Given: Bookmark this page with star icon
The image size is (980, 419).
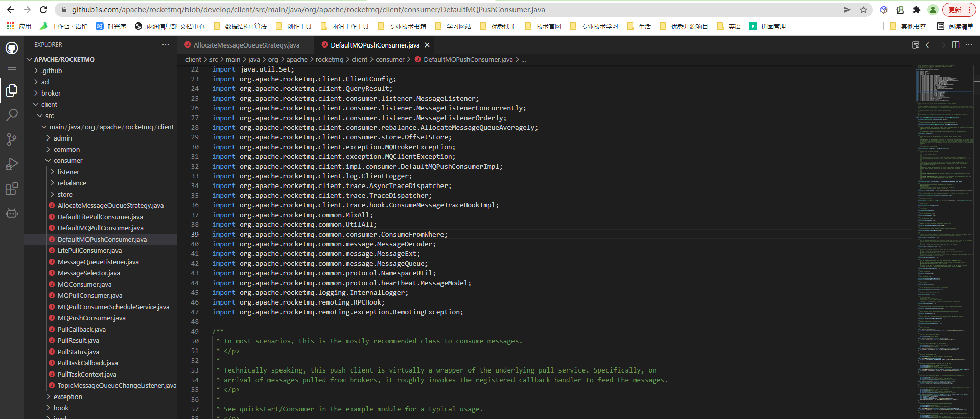Looking at the screenshot, I should tap(864, 10).
